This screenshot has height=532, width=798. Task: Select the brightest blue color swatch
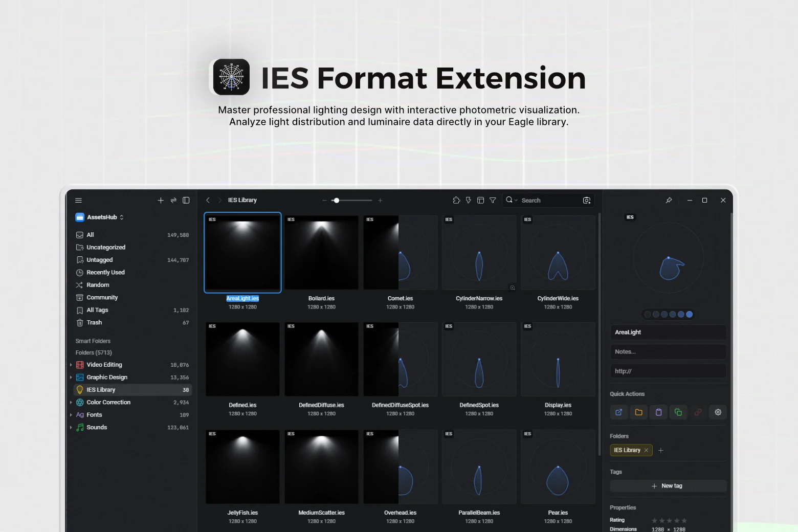(x=689, y=315)
